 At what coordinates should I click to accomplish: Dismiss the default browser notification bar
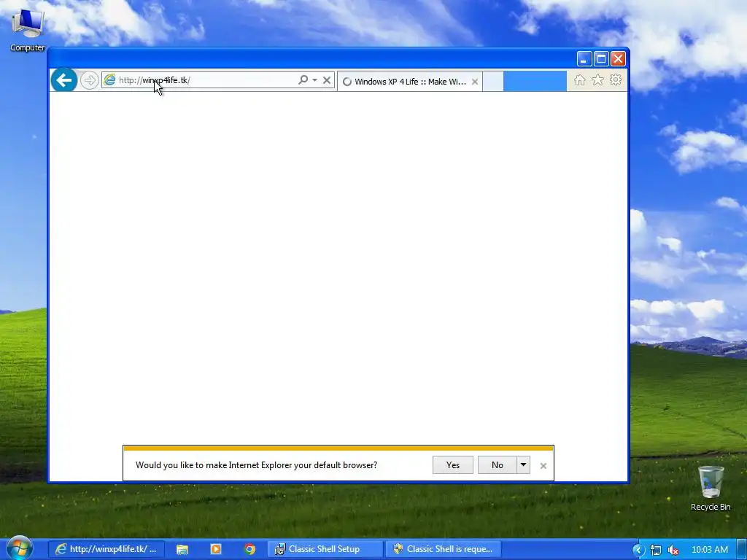click(543, 466)
